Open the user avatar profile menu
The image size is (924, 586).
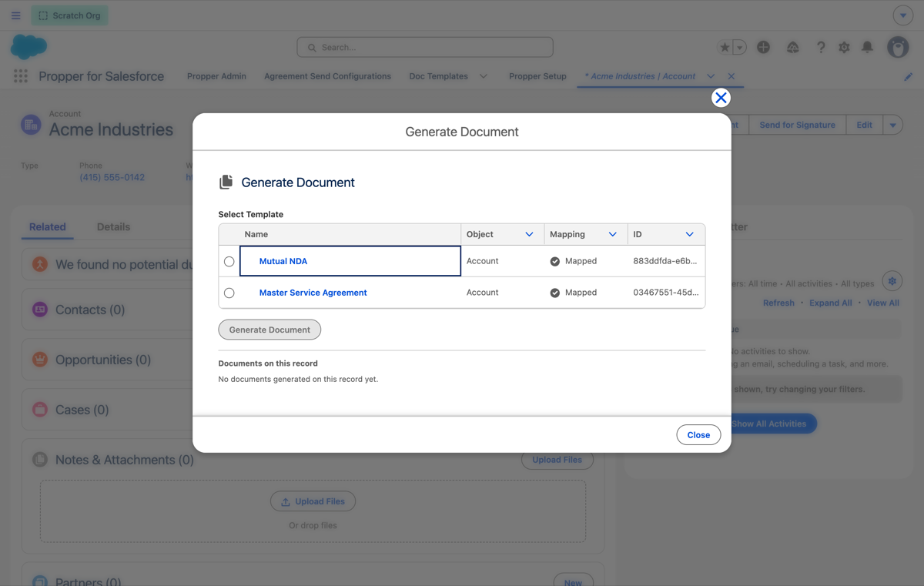(x=898, y=47)
